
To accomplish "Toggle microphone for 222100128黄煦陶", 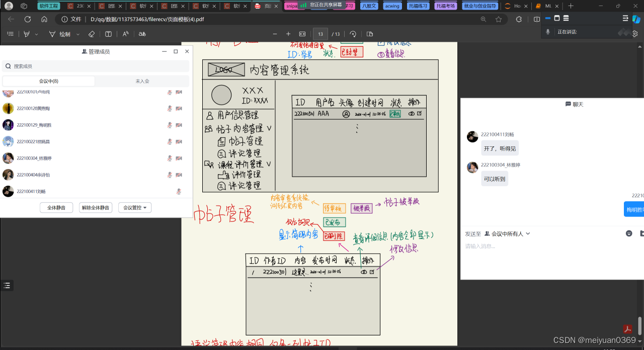I will (170, 109).
